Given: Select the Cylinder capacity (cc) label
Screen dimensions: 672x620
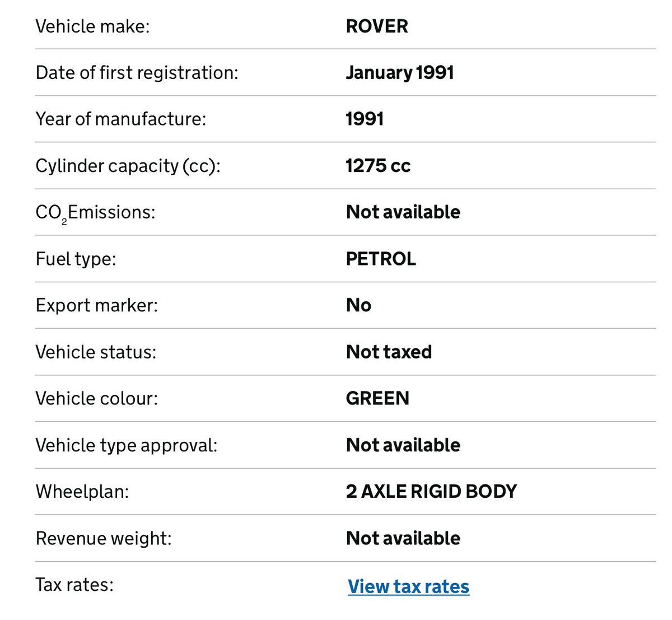Looking at the screenshot, I should (128, 166).
